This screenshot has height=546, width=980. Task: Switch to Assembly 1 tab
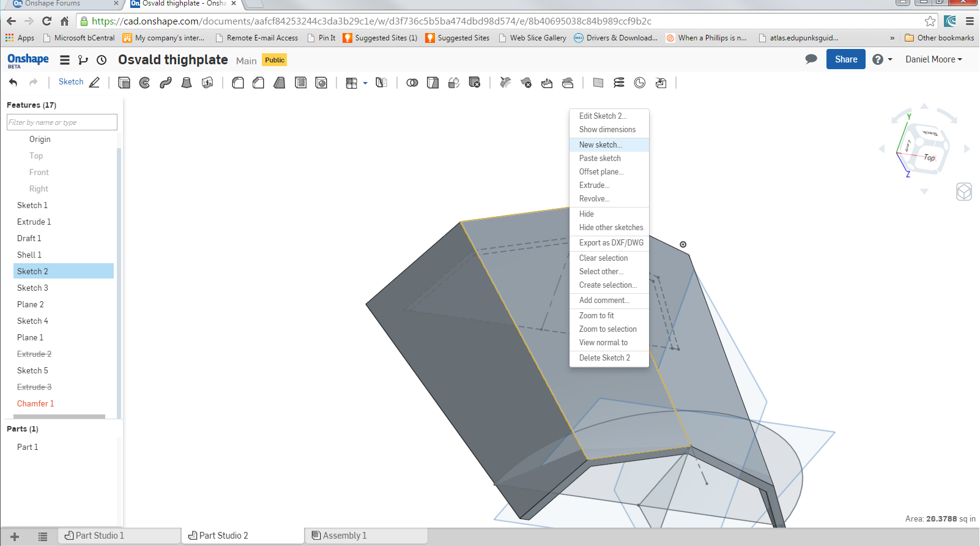(x=366, y=536)
